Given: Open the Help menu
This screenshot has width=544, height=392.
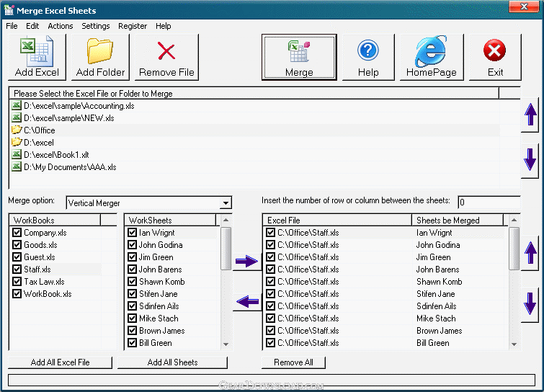Looking at the screenshot, I should pos(163,26).
